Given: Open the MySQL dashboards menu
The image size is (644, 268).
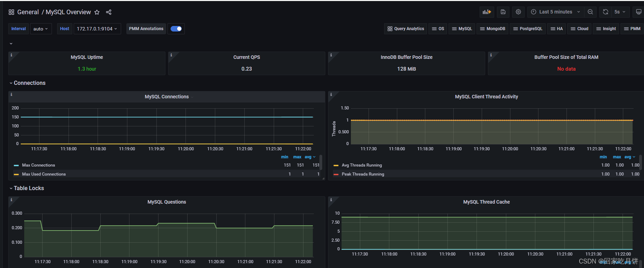Looking at the screenshot, I should (462, 29).
